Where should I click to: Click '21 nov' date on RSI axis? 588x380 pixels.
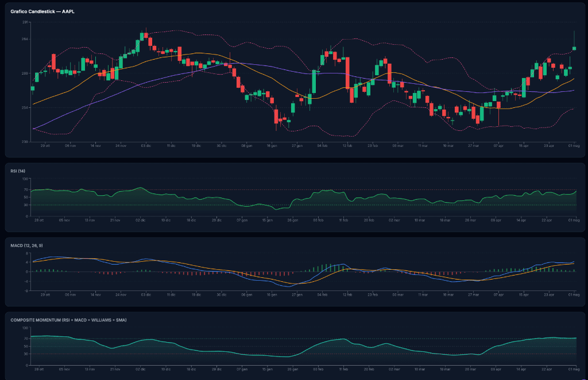click(x=115, y=220)
